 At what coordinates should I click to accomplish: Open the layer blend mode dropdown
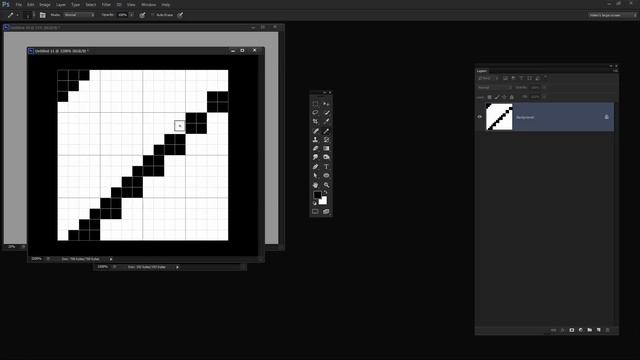tap(494, 87)
